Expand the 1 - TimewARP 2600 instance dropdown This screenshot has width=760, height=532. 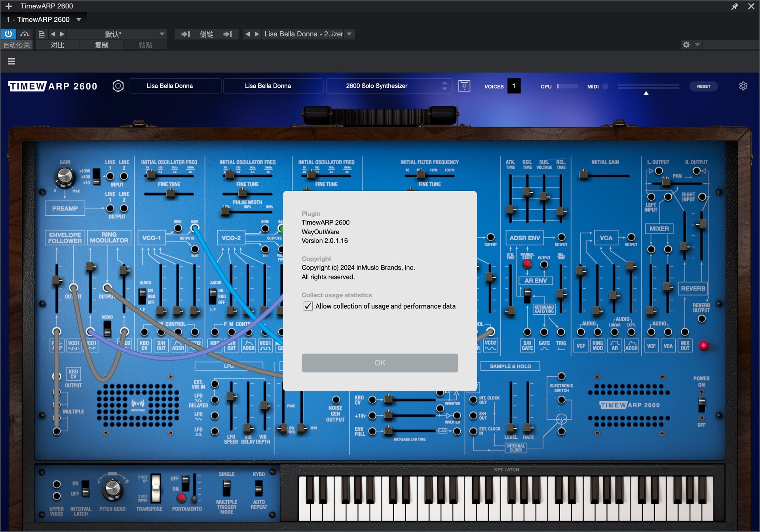click(x=79, y=19)
